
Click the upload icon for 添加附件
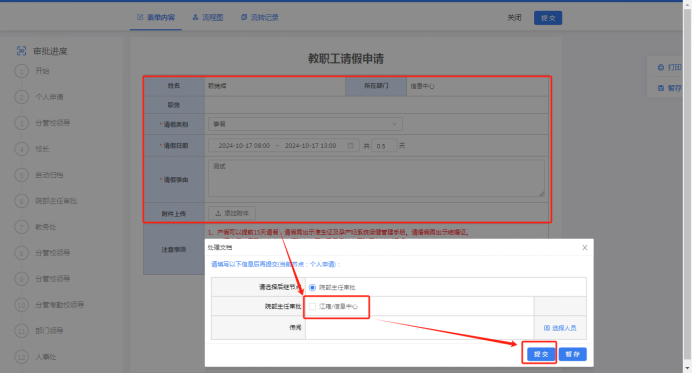coord(218,213)
